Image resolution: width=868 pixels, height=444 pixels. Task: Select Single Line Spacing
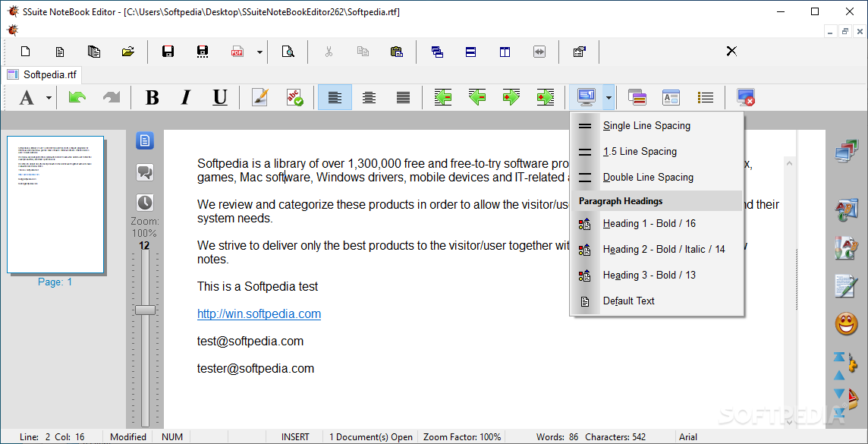656,126
